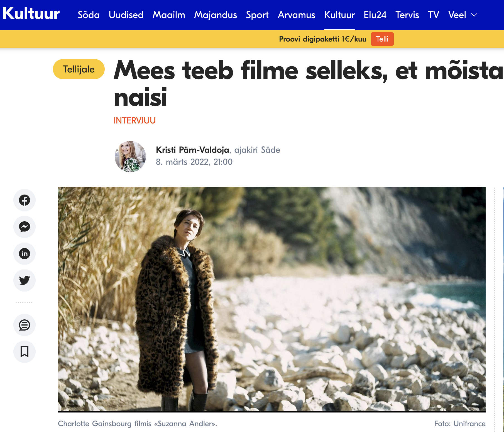504x432 pixels.
Task: Share article on Facebook
Action: click(25, 200)
